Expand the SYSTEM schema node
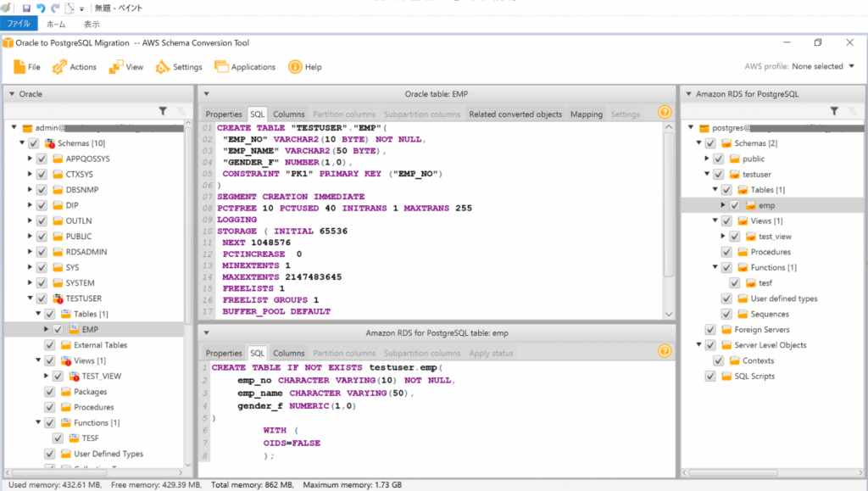This screenshot has width=868, height=491. 30,282
